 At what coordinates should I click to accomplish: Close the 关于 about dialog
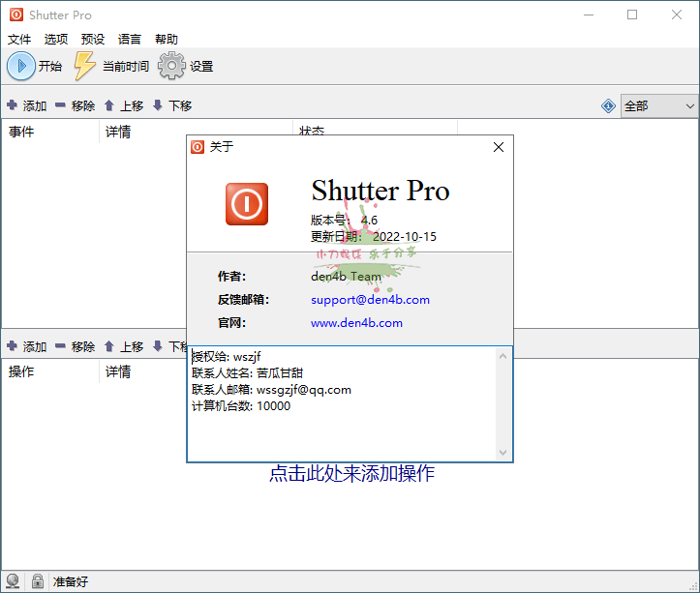click(499, 147)
